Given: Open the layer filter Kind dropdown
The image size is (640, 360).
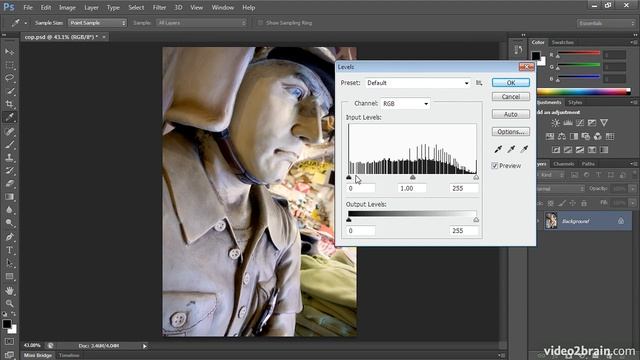Looking at the screenshot, I should click(x=551, y=175).
